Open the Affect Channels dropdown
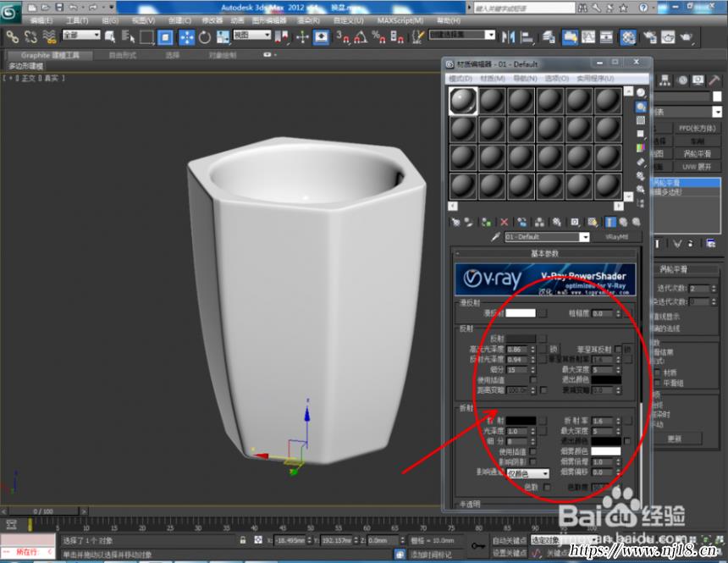 tap(528, 473)
